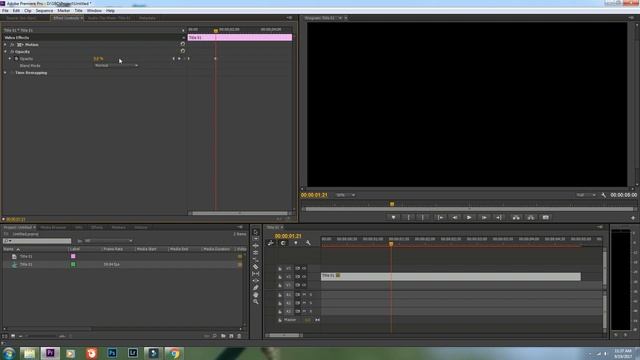640x360 pixels.
Task: Select the Track Select tool
Action: [x=256, y=239]
